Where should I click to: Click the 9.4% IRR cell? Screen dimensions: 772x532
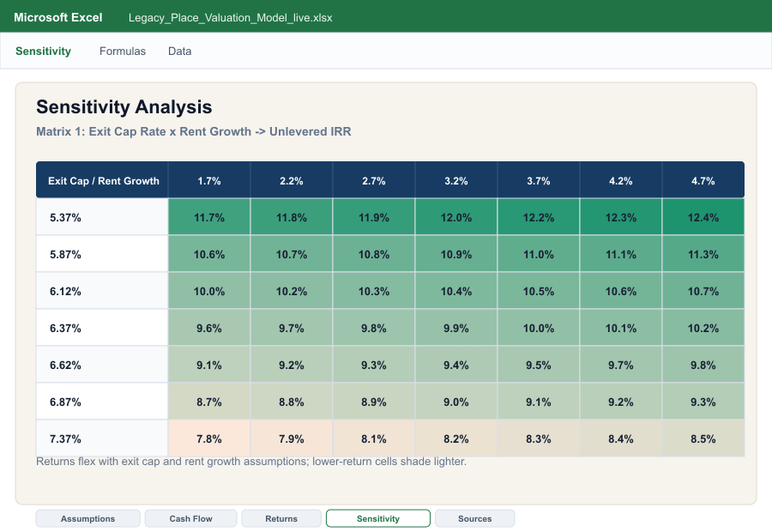tap(456, 365)
